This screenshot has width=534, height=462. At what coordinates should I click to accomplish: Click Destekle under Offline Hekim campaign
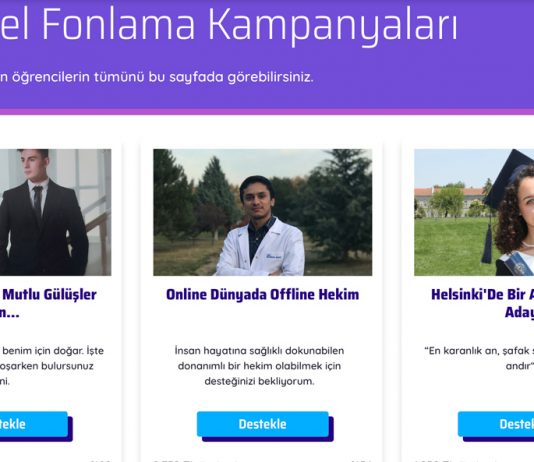pyautogui.click(x=263, y=424)
